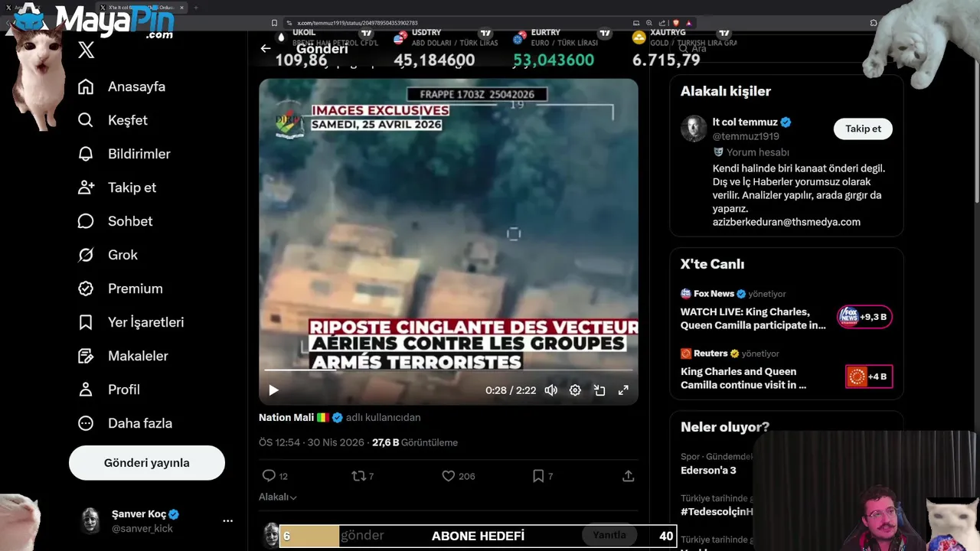Play the video with the play button
980x551 pixels.
point(273,390)
